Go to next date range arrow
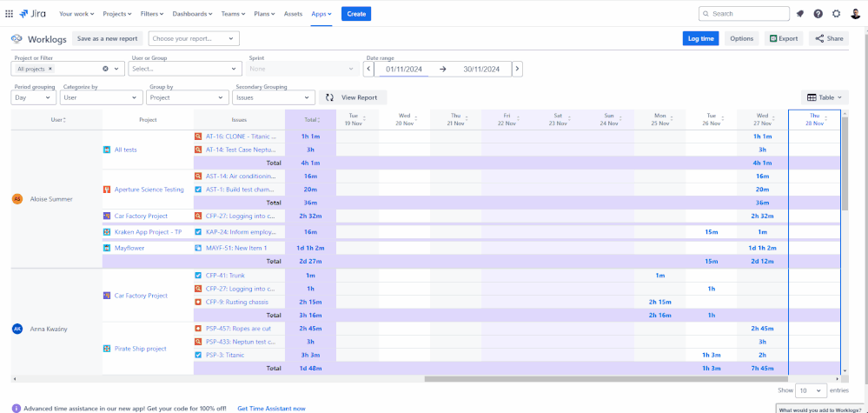Image resolution: width=868 pixels, height=413 pixels. click(517, 69)
